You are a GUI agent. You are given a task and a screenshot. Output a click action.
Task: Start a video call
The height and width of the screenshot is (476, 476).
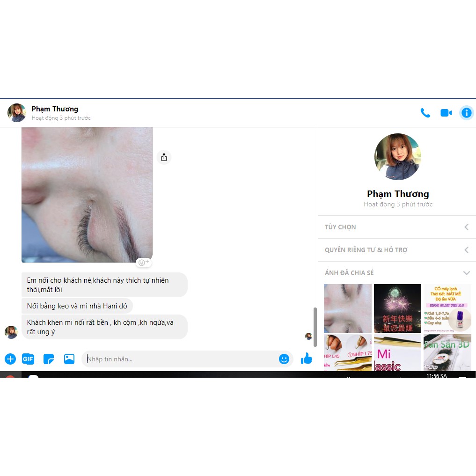point(446,113)
